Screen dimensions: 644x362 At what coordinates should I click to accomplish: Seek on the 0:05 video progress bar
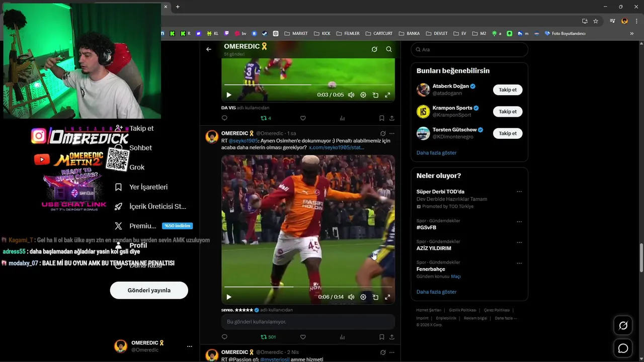click(x=308, y=84)
